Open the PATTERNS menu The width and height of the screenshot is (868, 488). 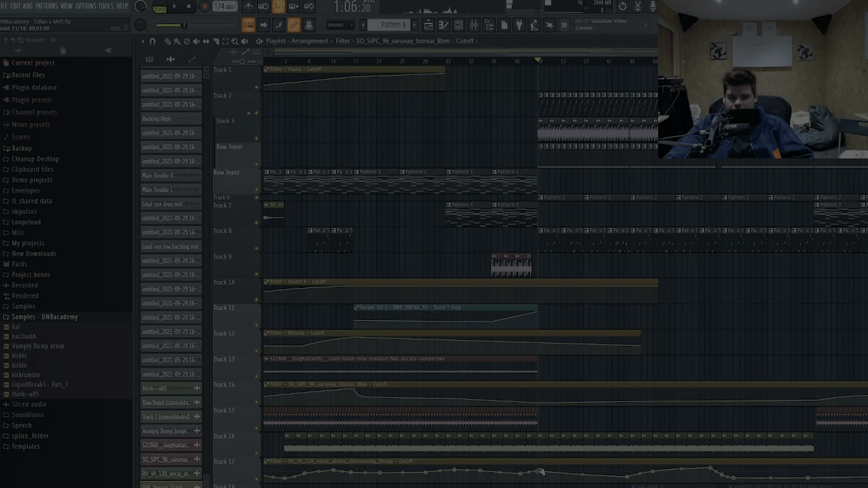click(47, 6)
